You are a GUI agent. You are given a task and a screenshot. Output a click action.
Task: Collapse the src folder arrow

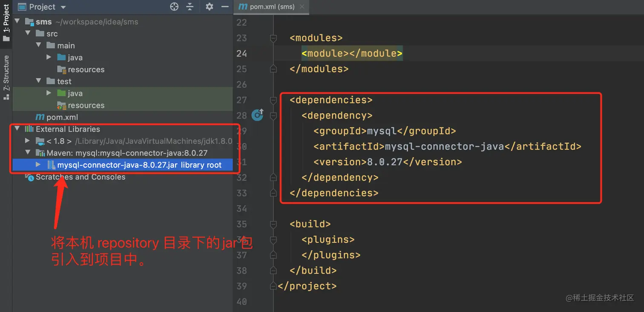tap(28, 33)
